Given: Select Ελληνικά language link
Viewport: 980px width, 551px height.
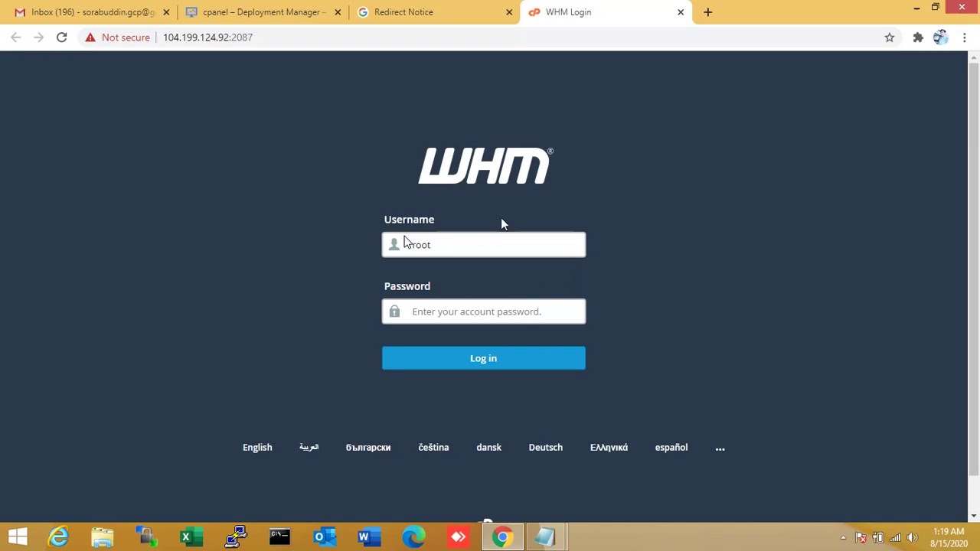Looking at the screenshot, I should tap(609, 448).
